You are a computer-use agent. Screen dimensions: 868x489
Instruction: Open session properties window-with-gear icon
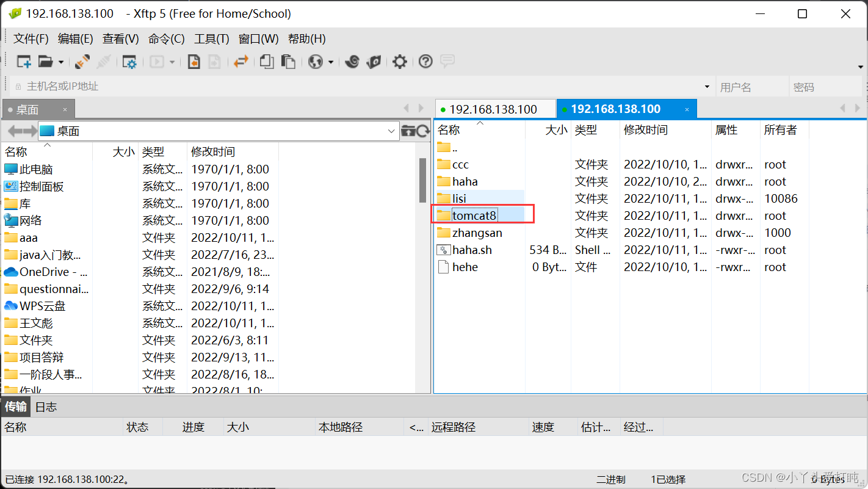click(x=129, y=62)
